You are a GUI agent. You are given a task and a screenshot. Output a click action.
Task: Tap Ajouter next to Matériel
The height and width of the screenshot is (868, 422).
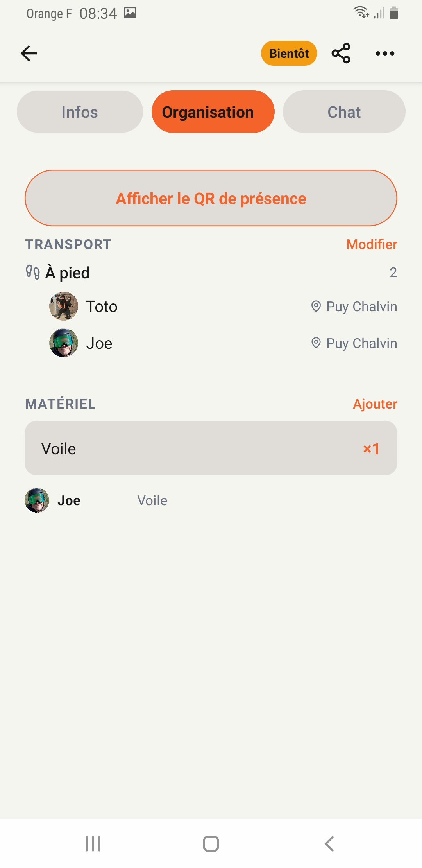point(375,404)
